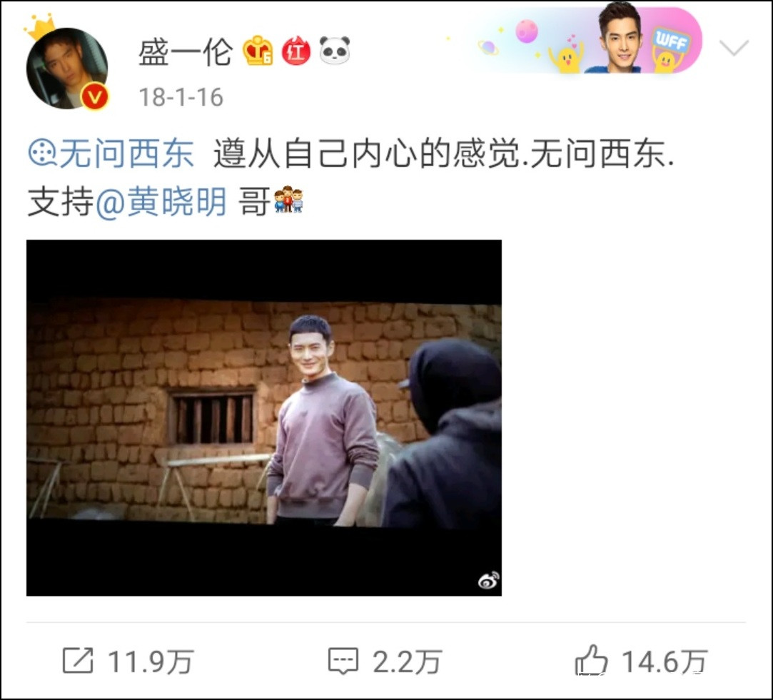
Task: Open the user's round profile avatar
Action: click(66, 68)
